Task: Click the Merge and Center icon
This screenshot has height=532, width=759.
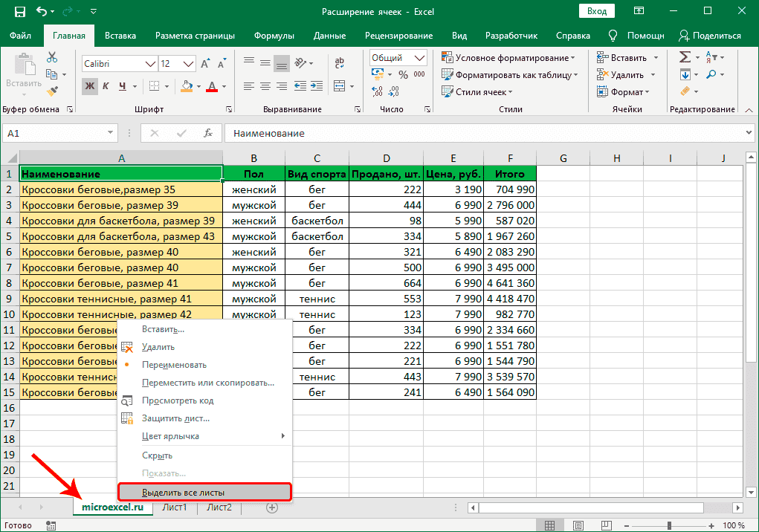Action: coord(340,86)
